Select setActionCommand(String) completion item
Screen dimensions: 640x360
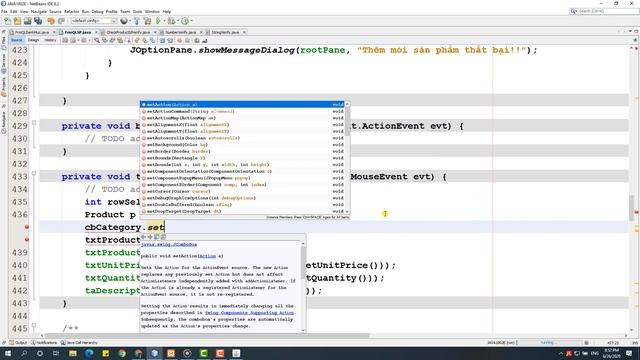tap(243, 111)
